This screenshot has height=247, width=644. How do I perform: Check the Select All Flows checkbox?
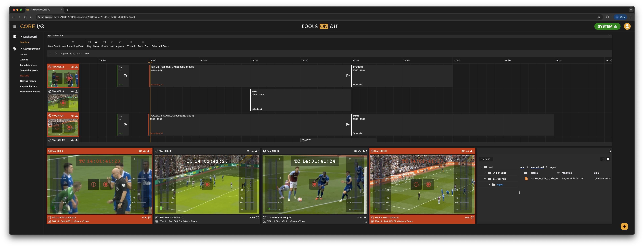point(160,42)
